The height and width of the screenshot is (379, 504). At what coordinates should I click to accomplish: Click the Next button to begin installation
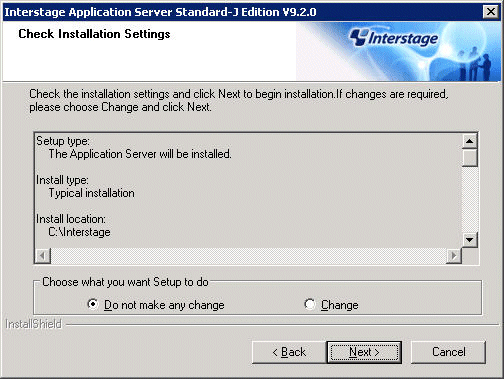[x=364, y=352]
